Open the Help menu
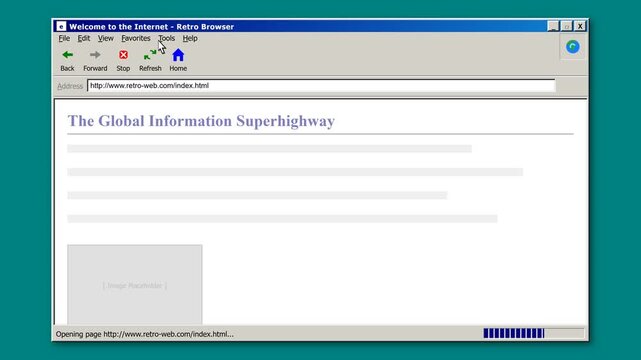Image resolution: width=641 pixels, height=360 pixels. tap(190, 38)
